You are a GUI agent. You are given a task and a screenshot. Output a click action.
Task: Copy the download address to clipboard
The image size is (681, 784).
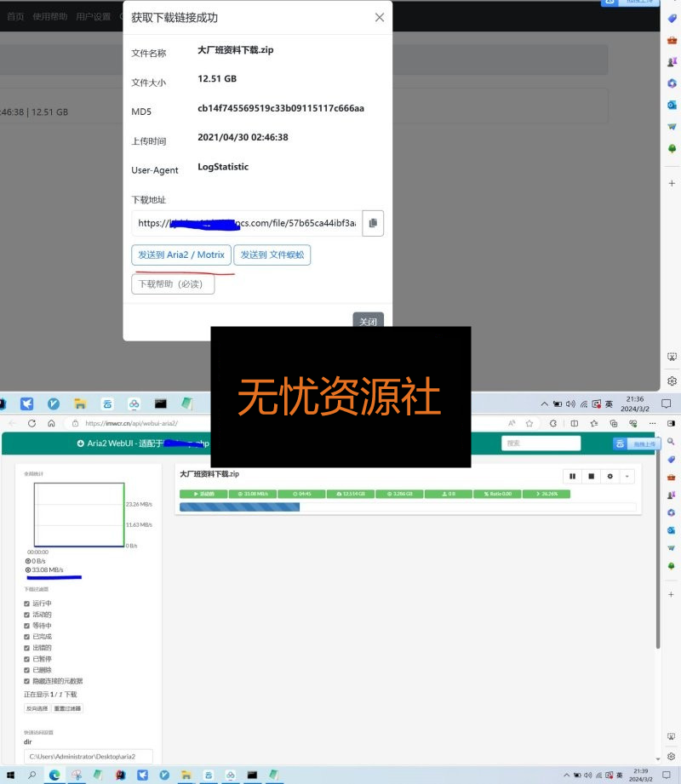tap(373, 223)
